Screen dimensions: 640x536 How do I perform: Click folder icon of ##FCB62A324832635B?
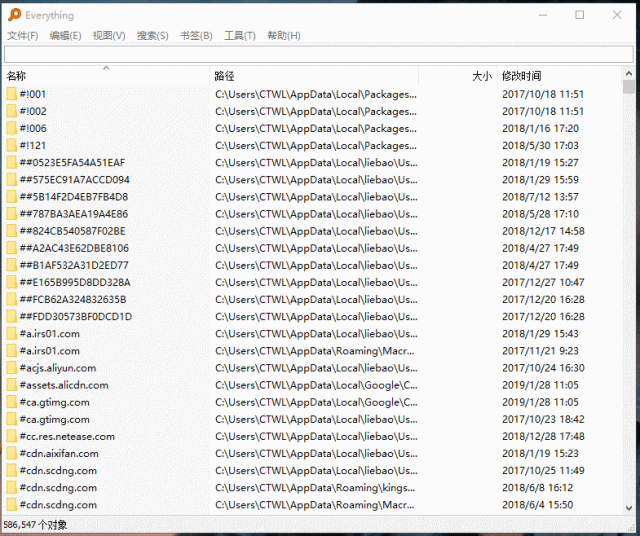click(x=11, y=299)
